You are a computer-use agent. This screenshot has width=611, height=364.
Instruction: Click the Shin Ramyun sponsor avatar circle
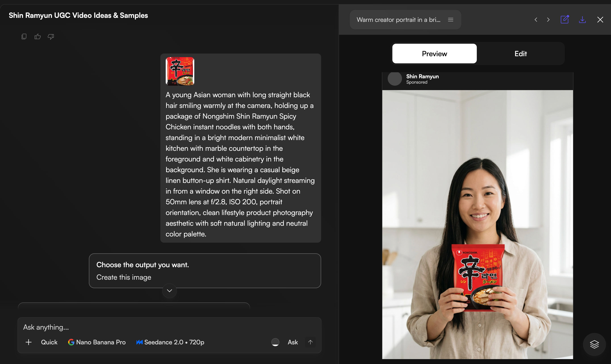(394, 79)
